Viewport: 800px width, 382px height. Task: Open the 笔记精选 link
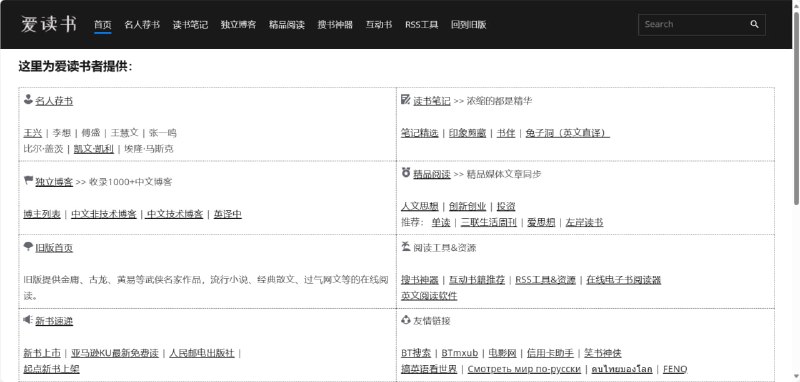(x=420, y=133)
